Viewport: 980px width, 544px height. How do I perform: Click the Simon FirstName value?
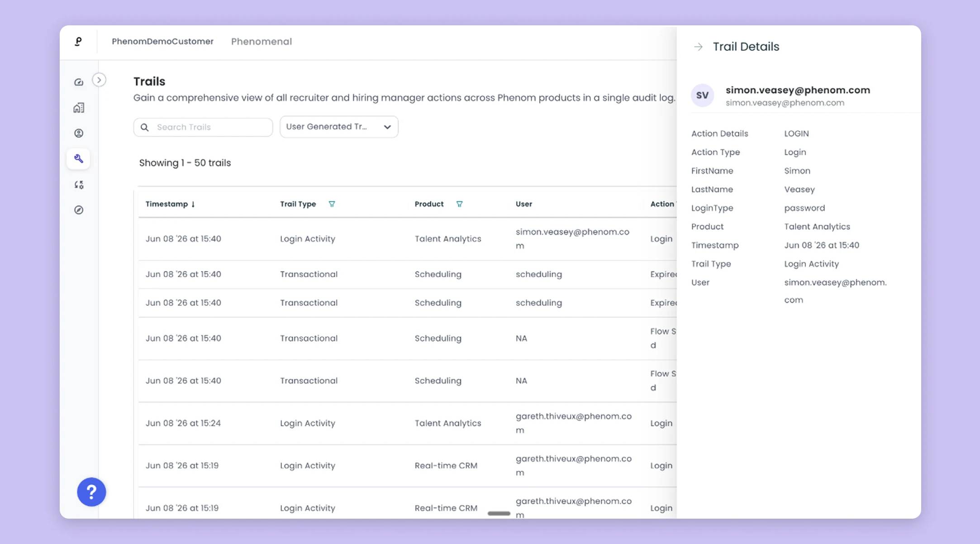pos(797,171)
